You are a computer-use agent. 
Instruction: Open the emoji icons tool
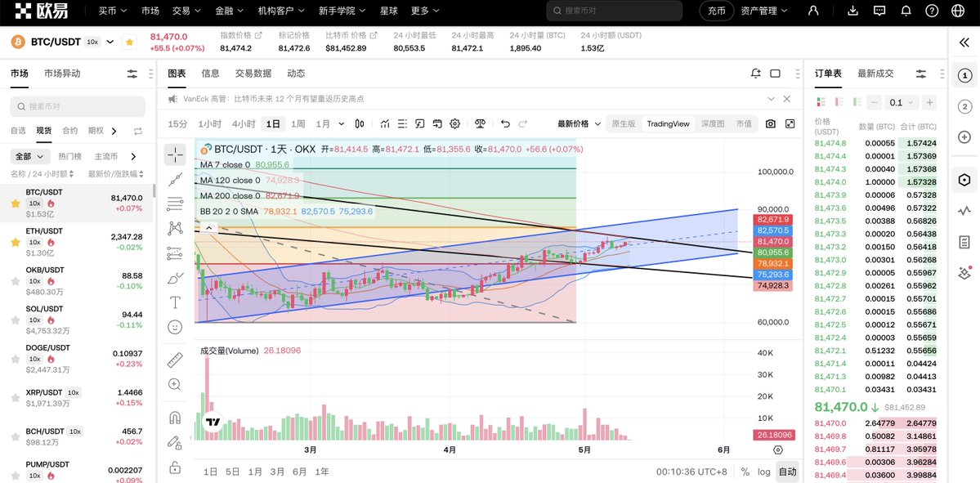pos(175,327)
